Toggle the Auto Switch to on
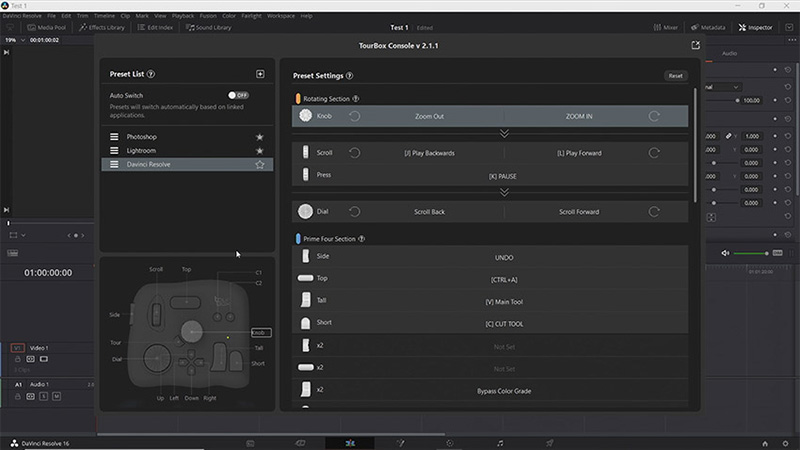Viewport: 800px width, 450px height. click(x=238, y=95)
